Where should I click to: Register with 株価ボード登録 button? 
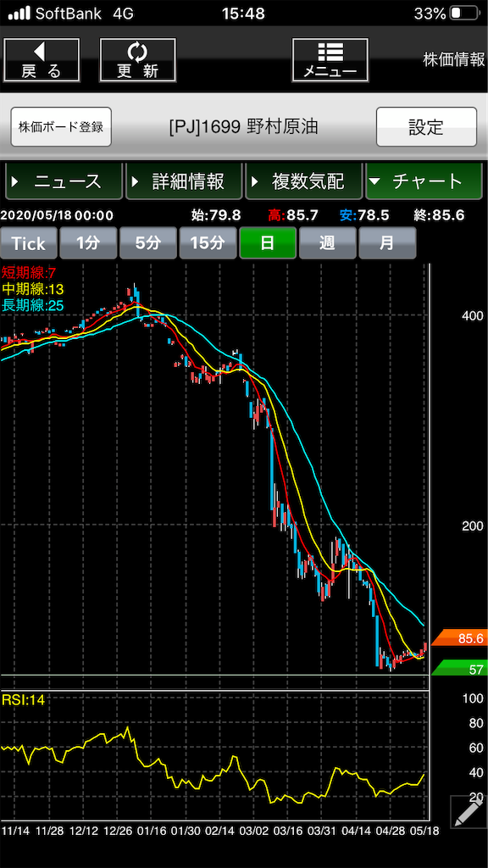tap(61, 127)
